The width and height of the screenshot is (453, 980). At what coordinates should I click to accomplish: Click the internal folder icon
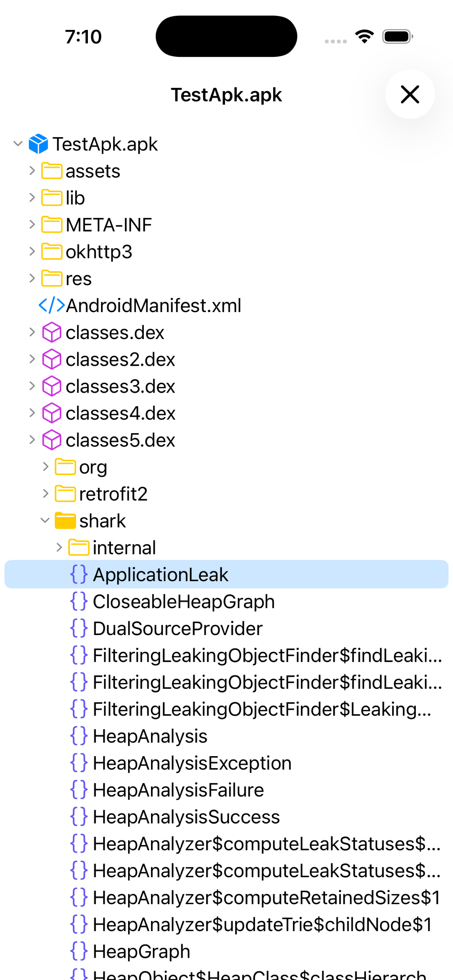tap(79, 548)
